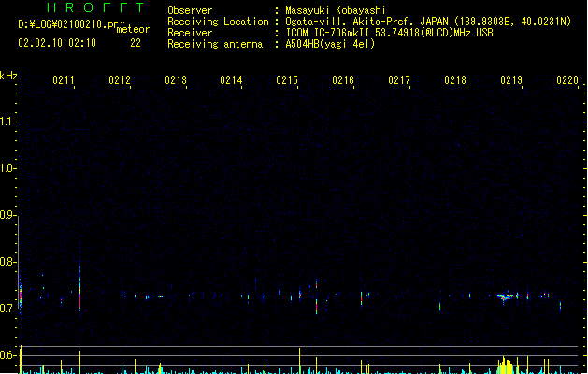Click the 0216 time axis marker

pos(343,80)
